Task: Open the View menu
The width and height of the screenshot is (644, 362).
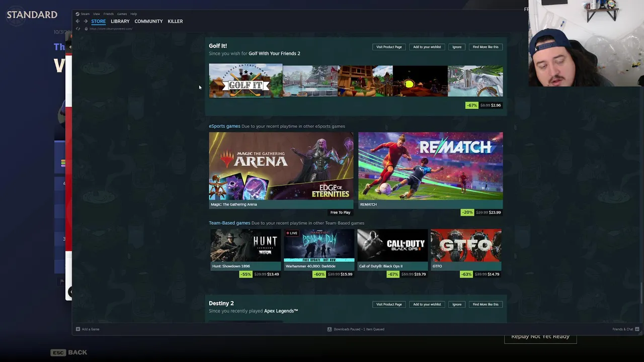Action: coord(97,14)
